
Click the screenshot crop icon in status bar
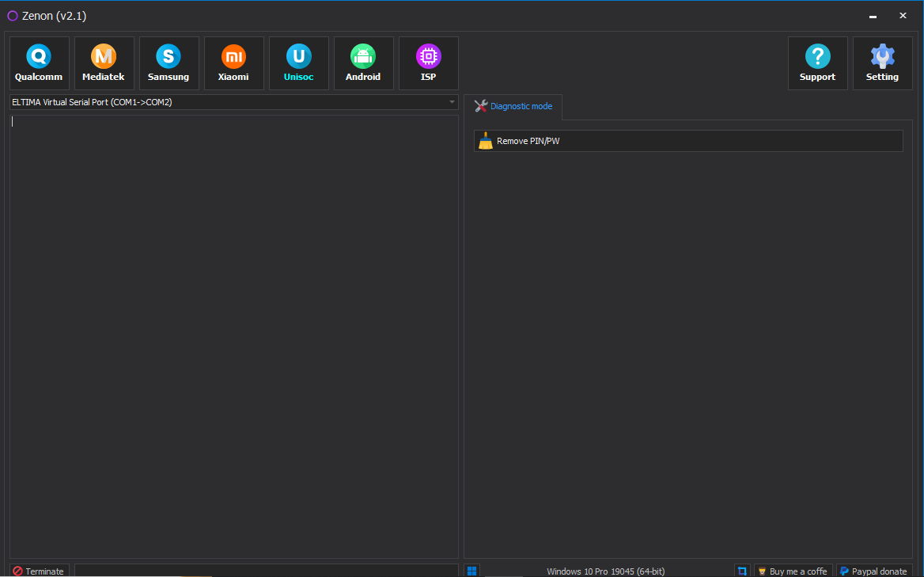[742, 571]
